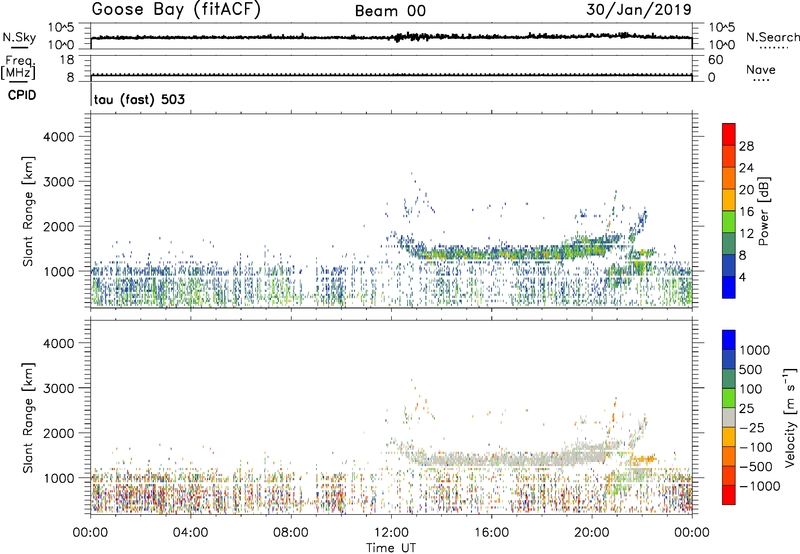Click the power panel 'Slant Range [km]' axis title
800x554 pixels.
28,211
